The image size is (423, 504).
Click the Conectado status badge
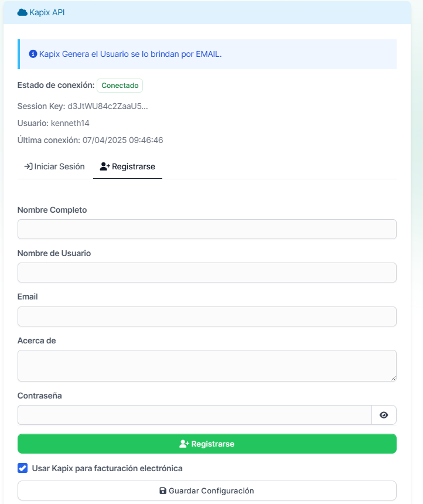pos(120,86)
